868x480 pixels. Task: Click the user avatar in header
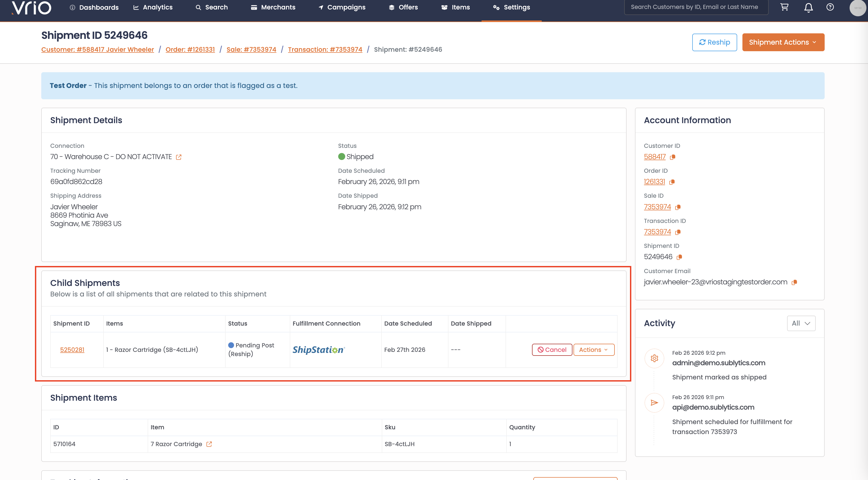[x=857, y=8]
